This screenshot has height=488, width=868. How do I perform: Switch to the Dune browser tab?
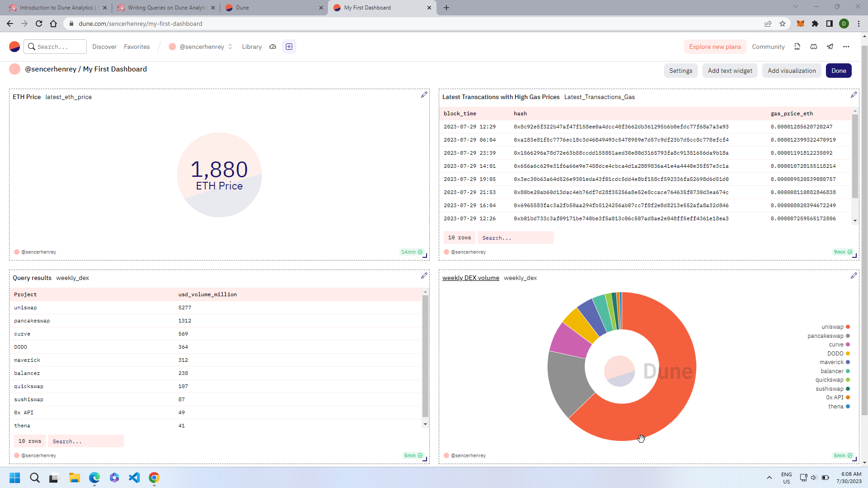pos(274,8)
